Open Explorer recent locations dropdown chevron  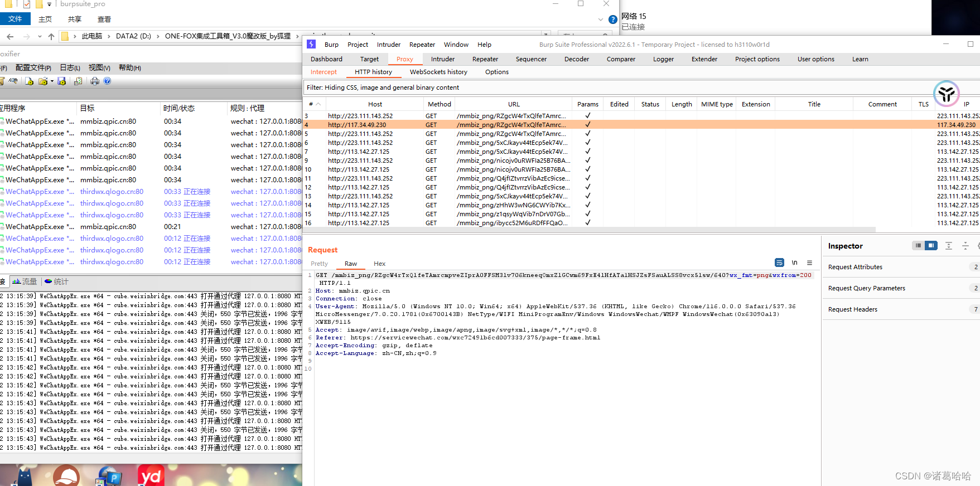pyautogui.click(x=40, y=36)
